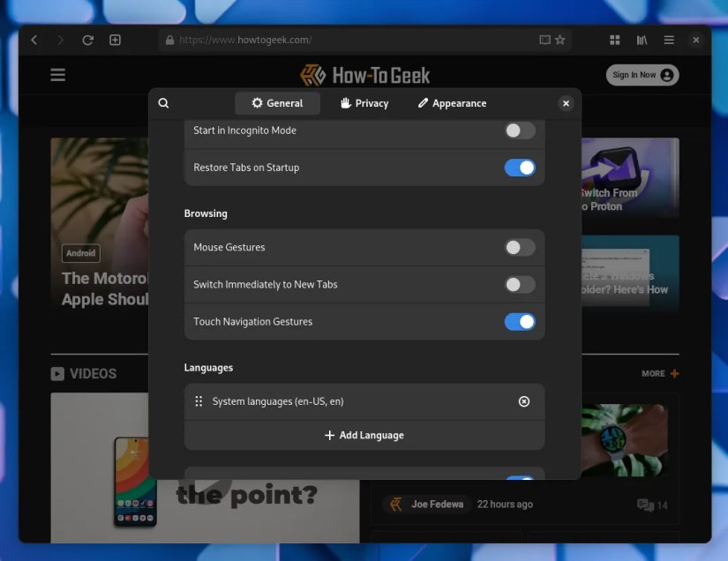
Task: Click the howtogeek.com address bar
Action: click(x=364, y=40)
